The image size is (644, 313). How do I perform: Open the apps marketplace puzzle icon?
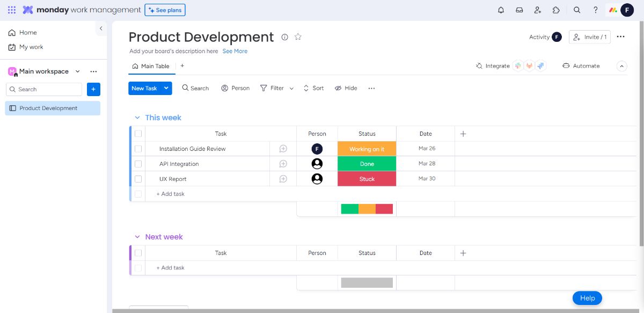tap(556, 10)
